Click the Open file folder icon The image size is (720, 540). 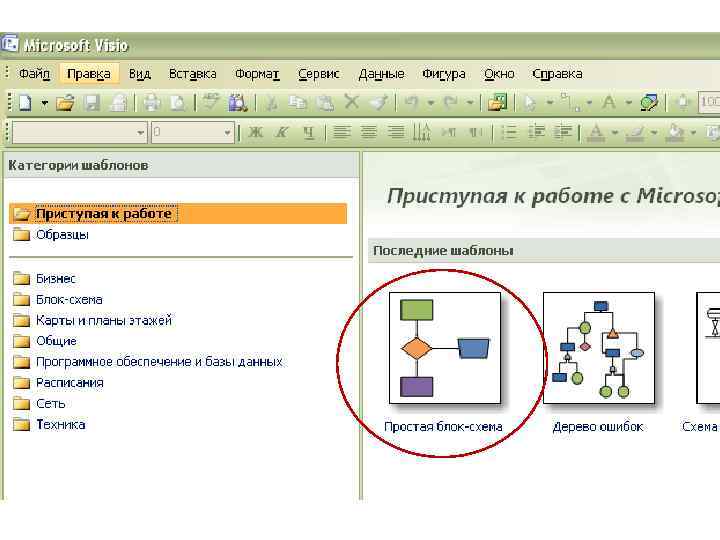click(65, 103)
